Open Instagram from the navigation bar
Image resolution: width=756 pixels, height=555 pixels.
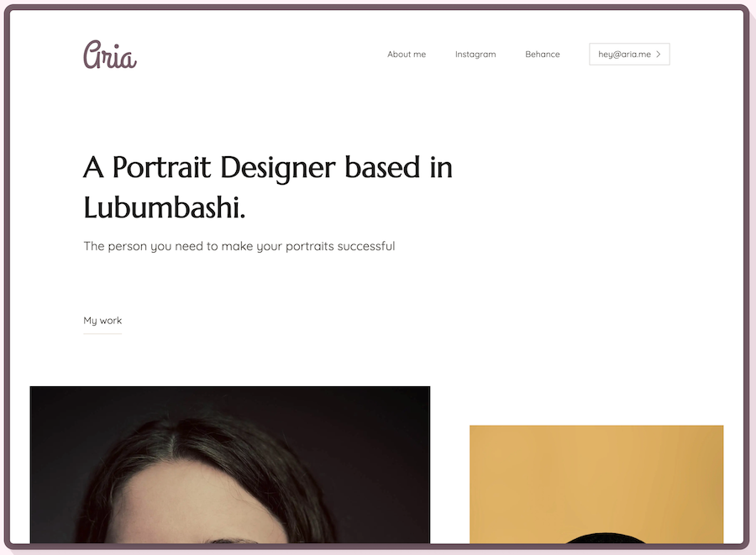click(475, 54)
